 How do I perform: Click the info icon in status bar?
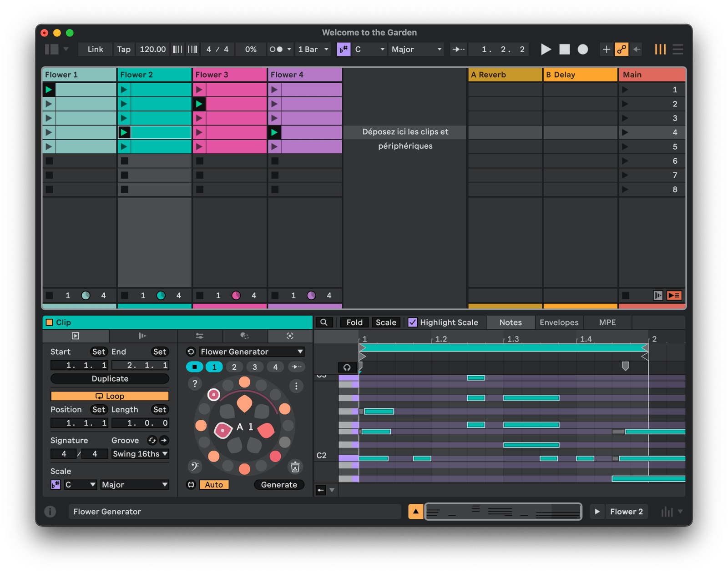50,512
